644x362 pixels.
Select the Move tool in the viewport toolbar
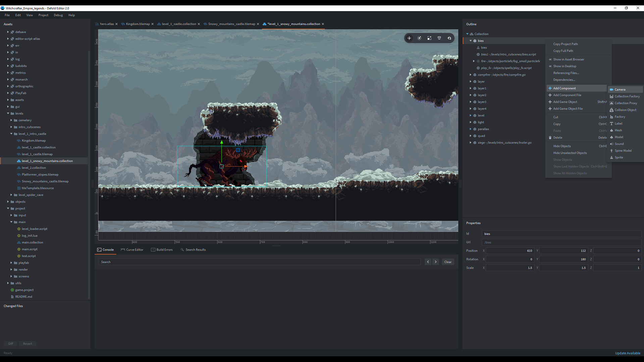tap(409, 38)
